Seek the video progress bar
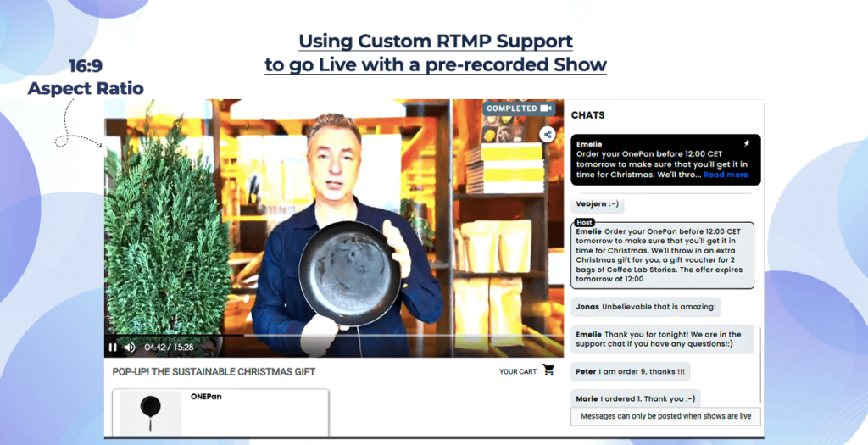868x445 pixels. point(334,336)
